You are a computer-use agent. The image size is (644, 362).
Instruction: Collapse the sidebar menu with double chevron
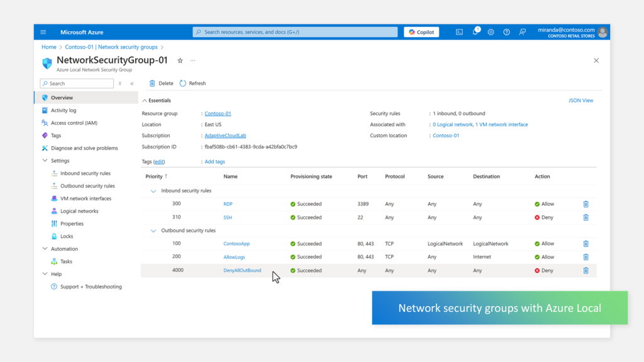pyautogui.click(x=132, y=84)
